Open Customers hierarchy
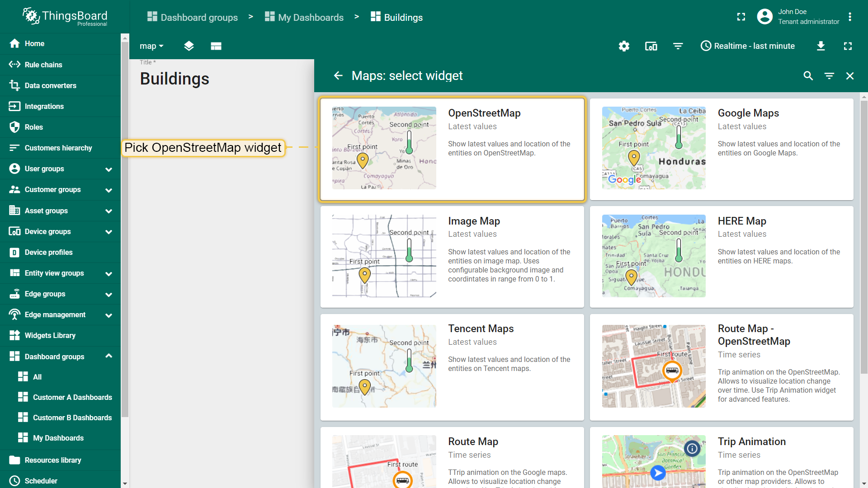 60,148
